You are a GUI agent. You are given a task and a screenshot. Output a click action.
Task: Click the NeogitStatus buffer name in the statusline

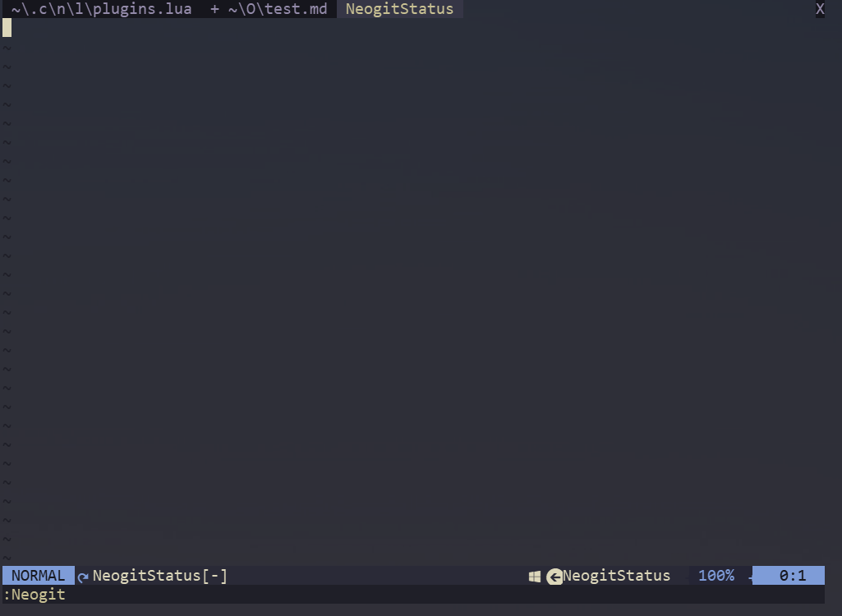[148, 575]
